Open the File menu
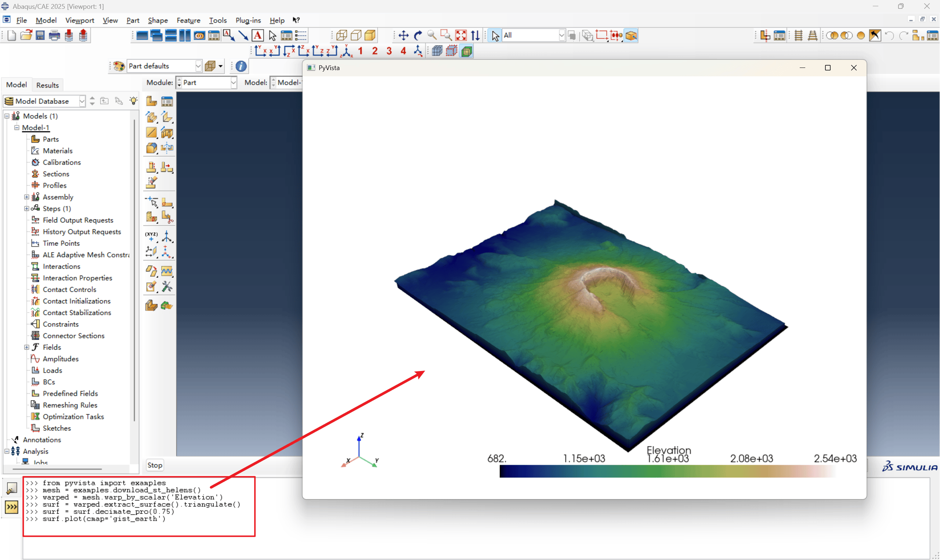Screen dimensions: 940x560 pyautogui.click(x=22, y=21)
